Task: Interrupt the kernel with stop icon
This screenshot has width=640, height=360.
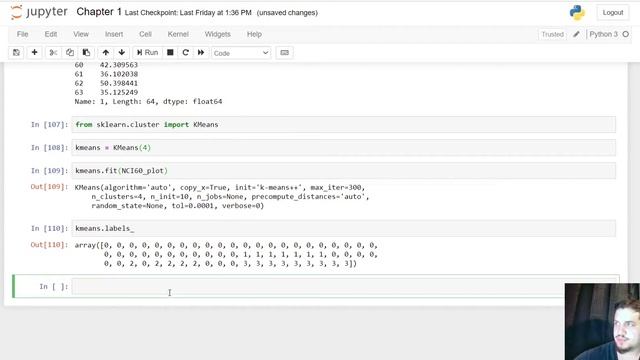Action: [170, 53]
